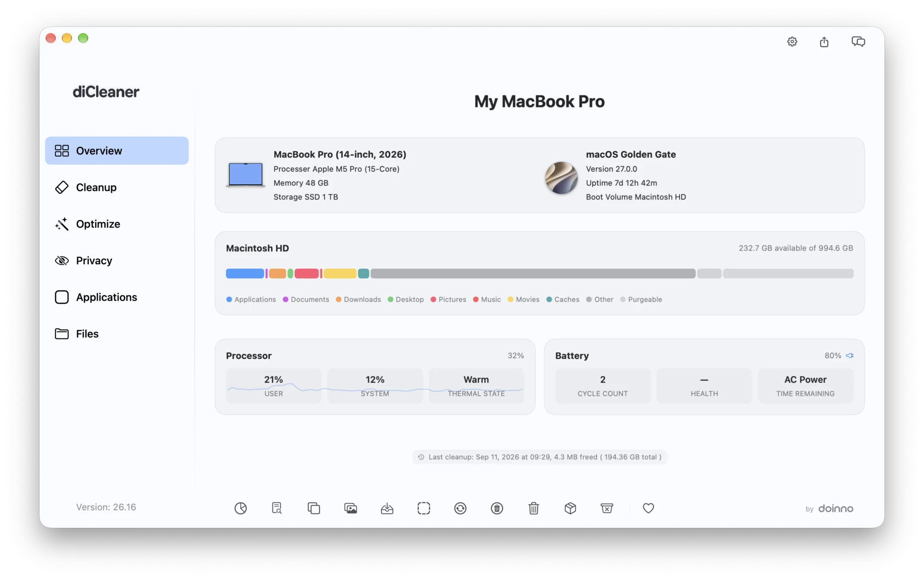Click the plain trash can icon
Viewport: 924px width, 580px height.
(534, 508)
